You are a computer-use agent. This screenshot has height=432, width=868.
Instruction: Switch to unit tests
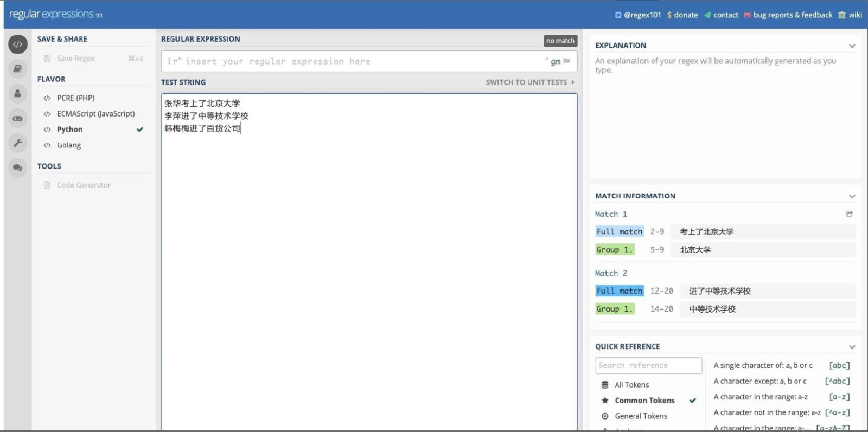530,82
